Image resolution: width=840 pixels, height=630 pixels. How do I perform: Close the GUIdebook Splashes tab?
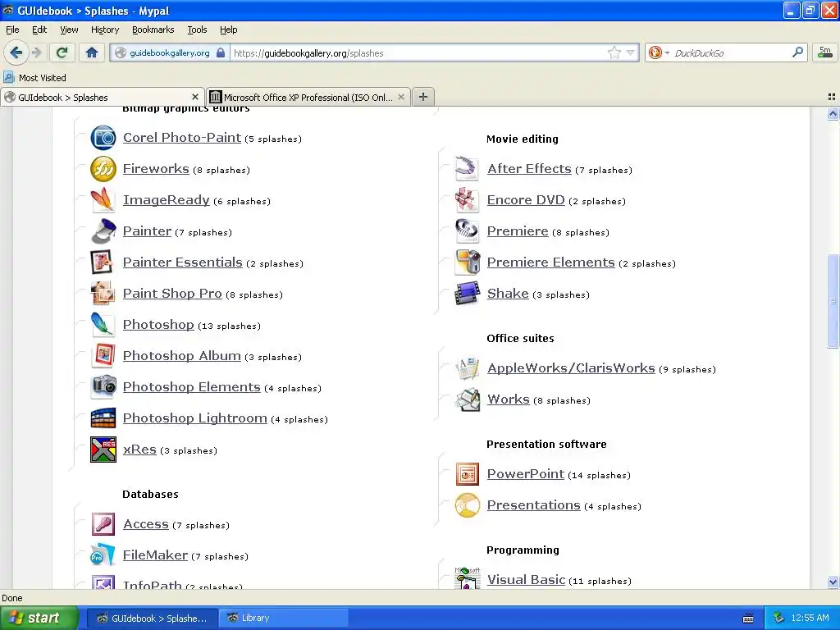[x=195, y=97]
